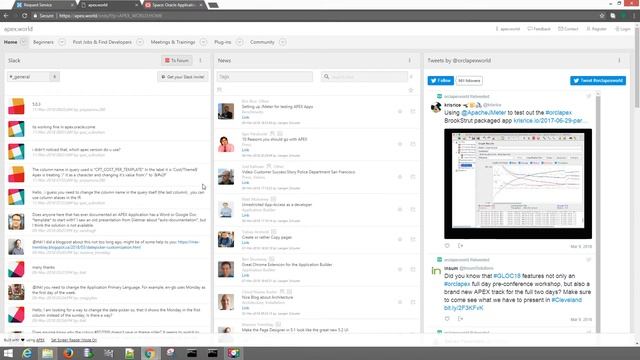Star the Great Chrome Extension news item
This screenshot has height=360, width=640.
click(400, 269)
